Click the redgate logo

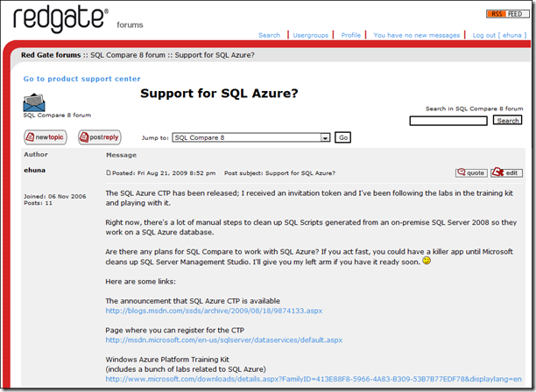tap(60, 19)
